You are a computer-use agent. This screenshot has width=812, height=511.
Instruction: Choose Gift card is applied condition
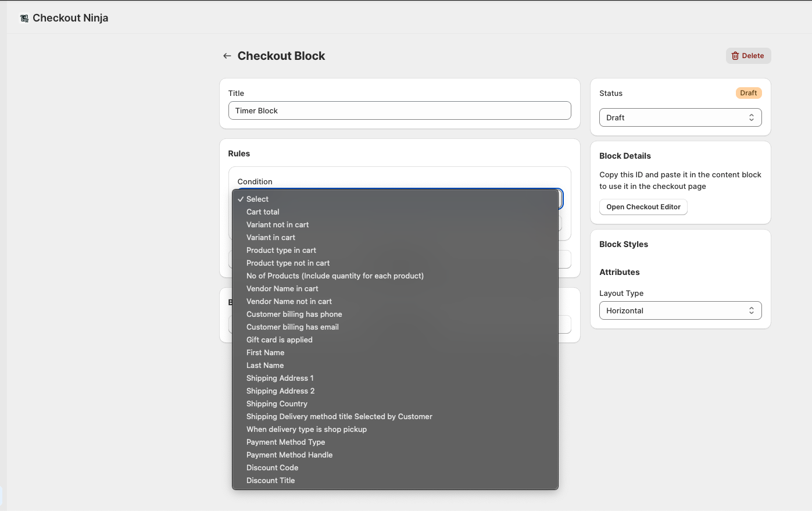pyautogui.click(x=280, y=340)
